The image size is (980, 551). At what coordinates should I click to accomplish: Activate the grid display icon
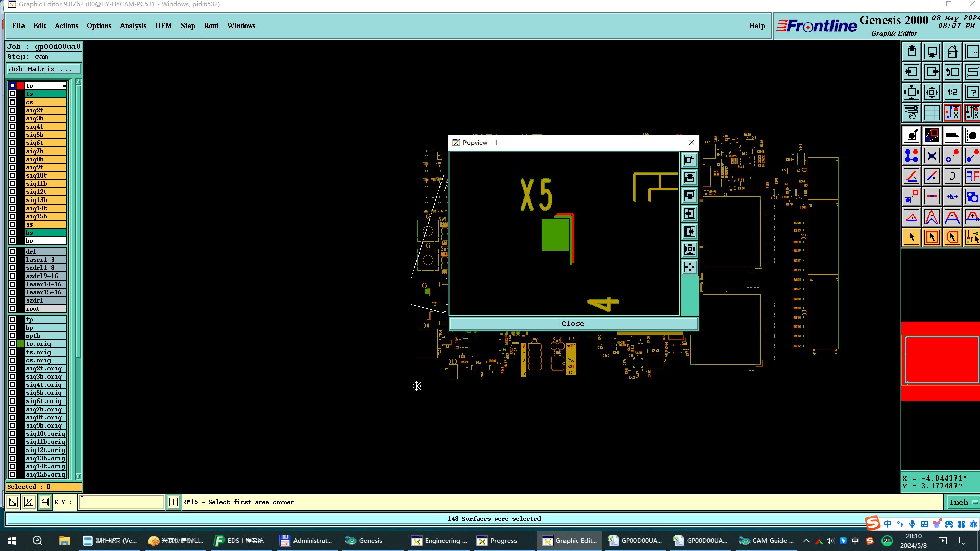point(932,113)
